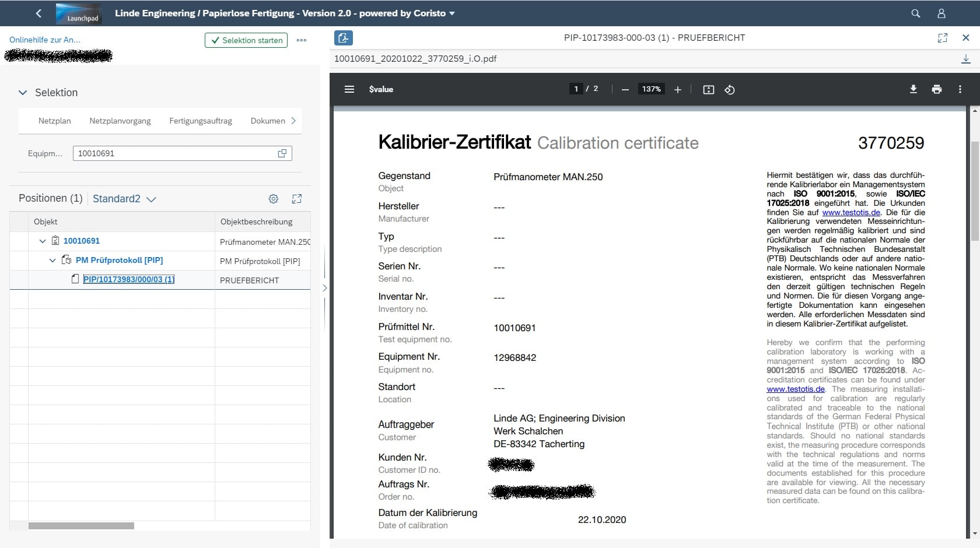Image resolution: width=980 pixels, height=548 pixels.
Task: Zoom out the PDF with minus button
Action: (x=625, y=89)
